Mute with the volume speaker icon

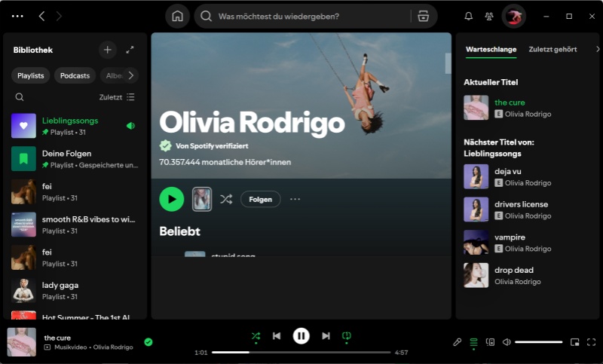point(507,342)
